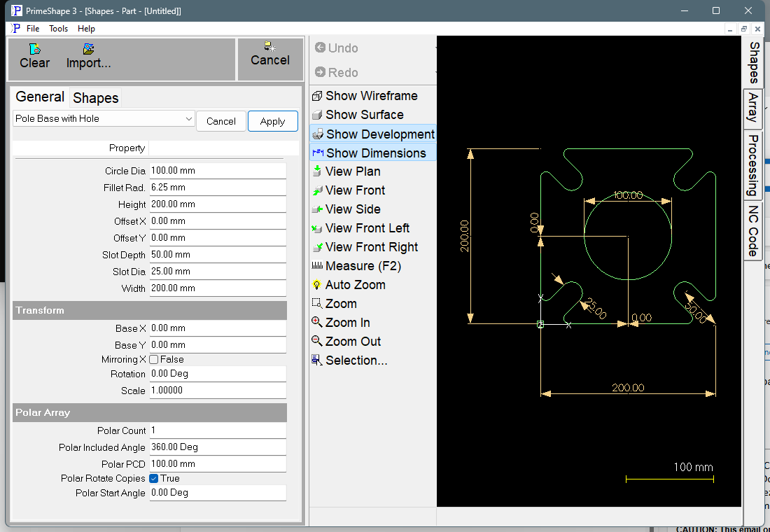The width and height of the screenshot is (770, 532).
Task: Edit the Circle Dia value field
Action: point(218,171)
